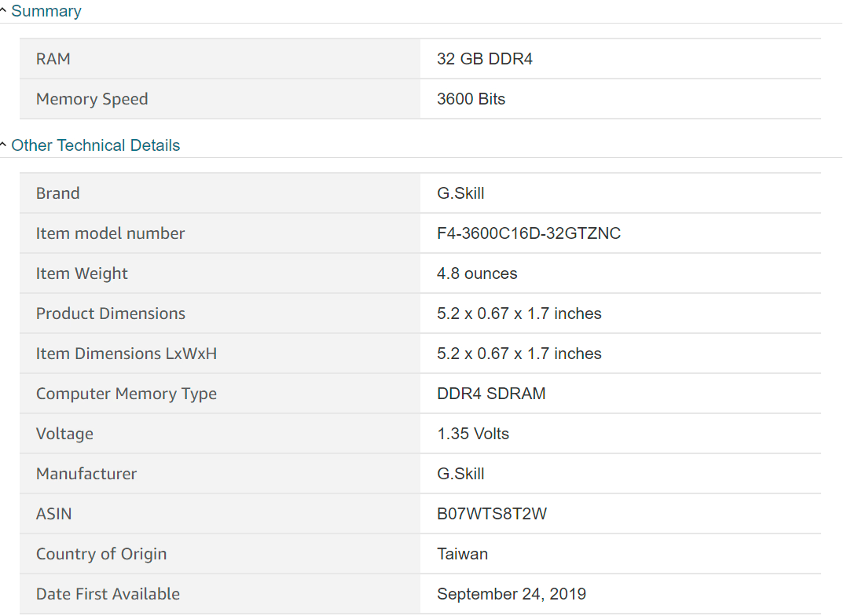Select the value 3600 Bits

471,99
